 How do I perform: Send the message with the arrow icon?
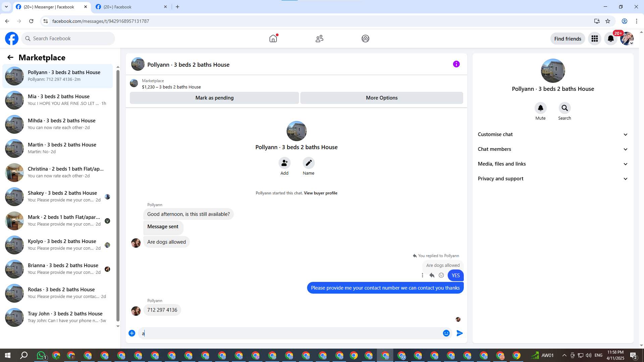[460, 333]
